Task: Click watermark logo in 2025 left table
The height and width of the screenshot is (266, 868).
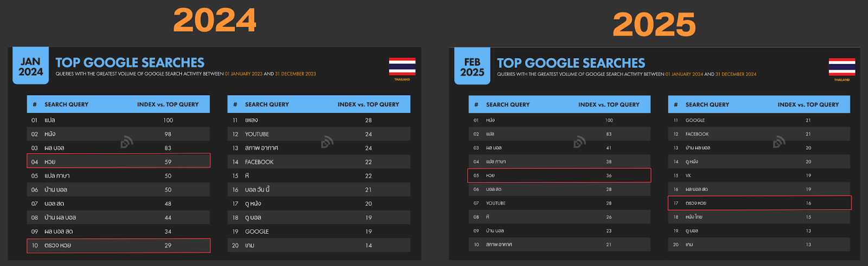Action: [x=579, y=142]
